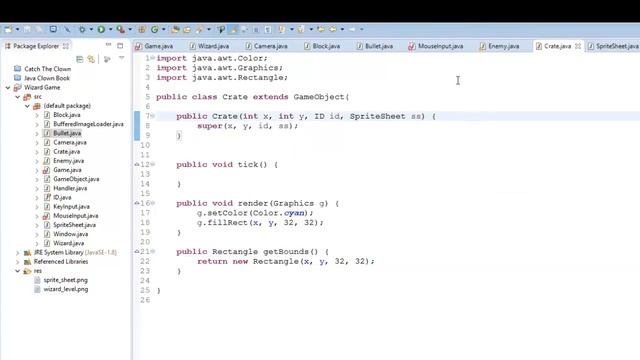Collapse the default package node
Image resolution: width=640 pixels, height=360 pixels.
pos(27,106)
